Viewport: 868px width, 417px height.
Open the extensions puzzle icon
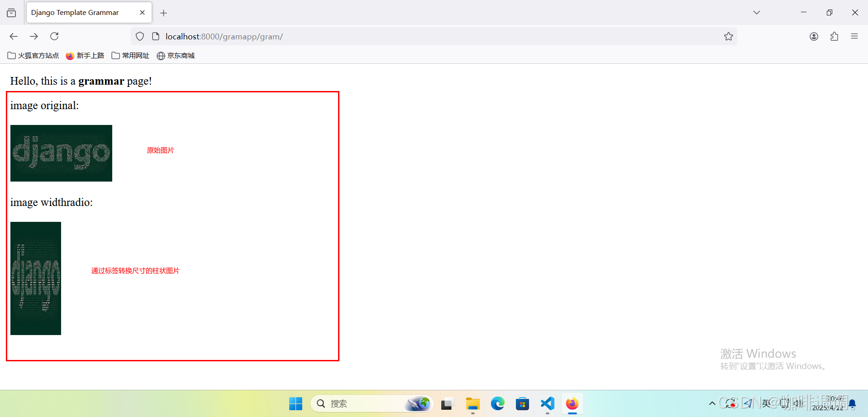(834, 36)
